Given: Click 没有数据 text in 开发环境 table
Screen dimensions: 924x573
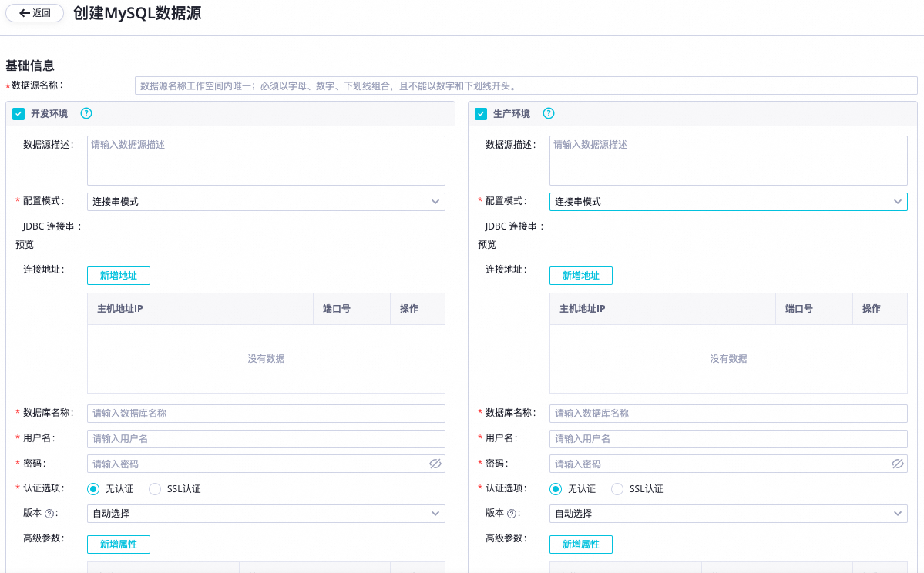Looking at the screenshot, I should tap(266, 359).
